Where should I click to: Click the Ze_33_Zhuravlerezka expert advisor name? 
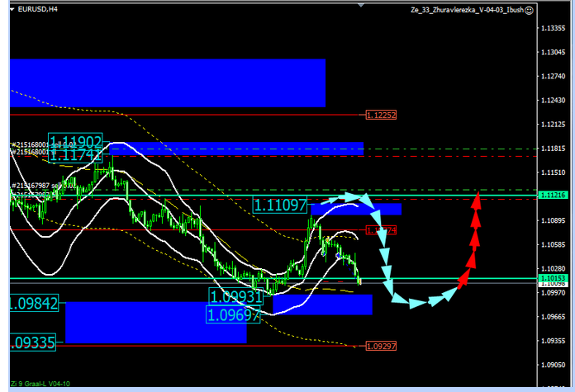coord(465,10)
